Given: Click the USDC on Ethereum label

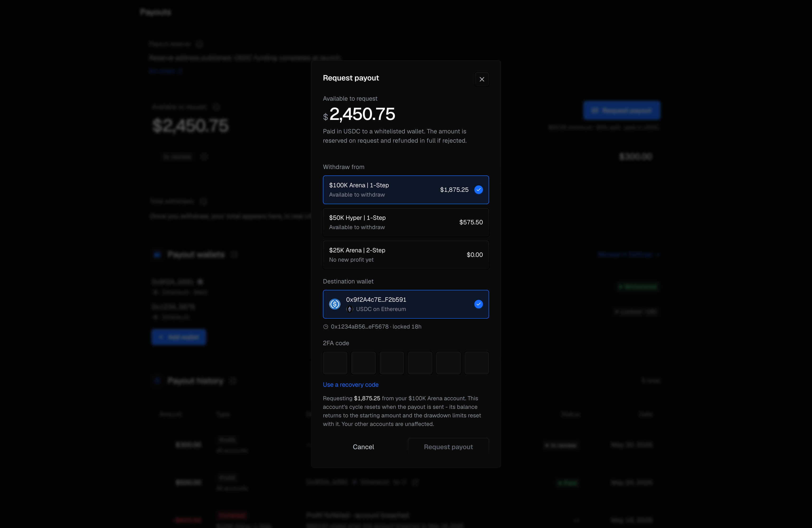Looking at the screenshot, I should pyautogui.click(x=381, y=309).
